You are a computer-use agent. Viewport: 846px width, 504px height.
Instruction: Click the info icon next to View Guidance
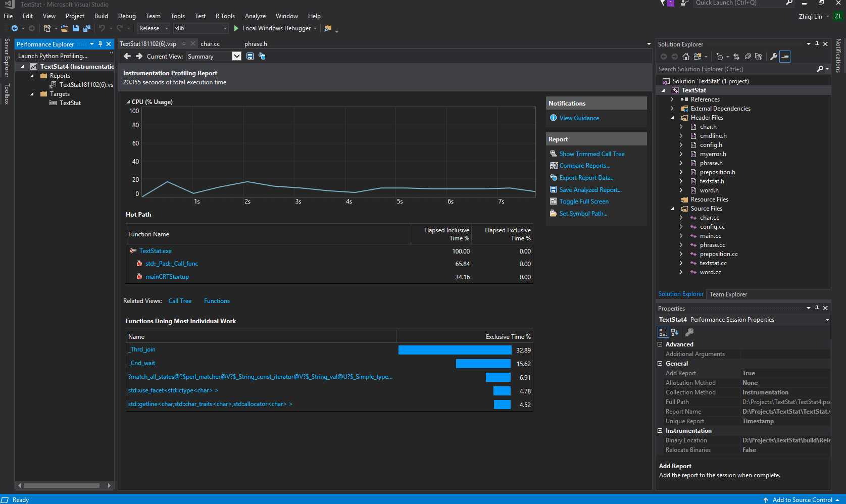(x=554, y=118)
